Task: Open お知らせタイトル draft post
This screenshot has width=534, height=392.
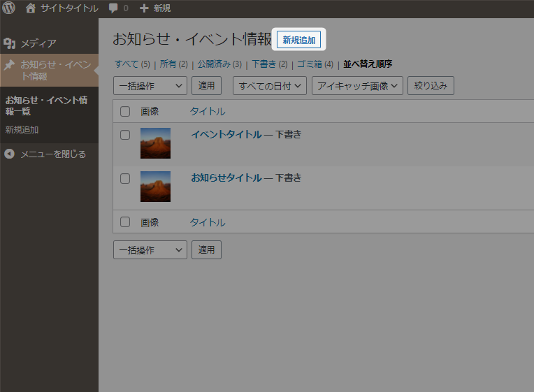Action: (x=226, y=177)
